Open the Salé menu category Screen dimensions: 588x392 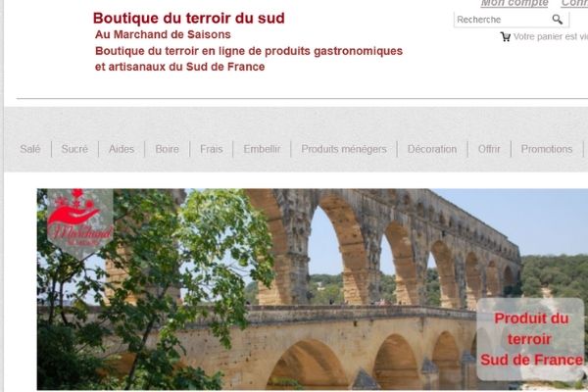pos(30,149)
